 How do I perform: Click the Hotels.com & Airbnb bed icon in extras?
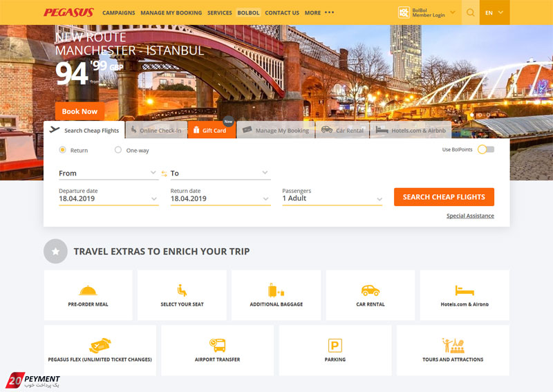pyautogui.click(x=465, y=290)
